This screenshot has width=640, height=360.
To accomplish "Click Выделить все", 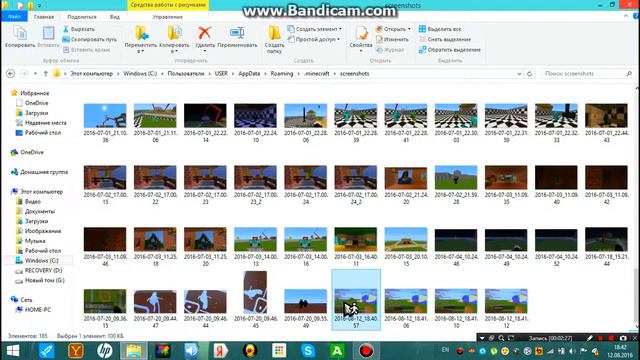I will pos(440,29).
